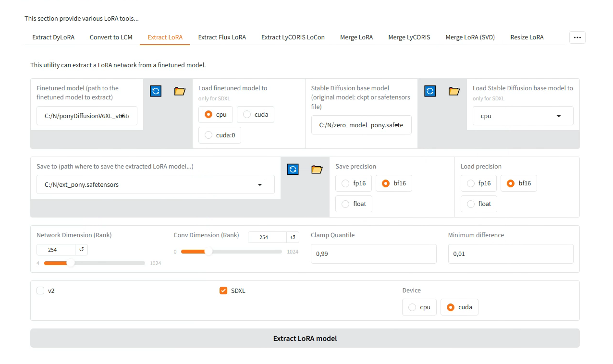The width and height of the screenshot is (613, 364).
Task: Refresh the Stable Diffusion base model list
Action: 430,91
